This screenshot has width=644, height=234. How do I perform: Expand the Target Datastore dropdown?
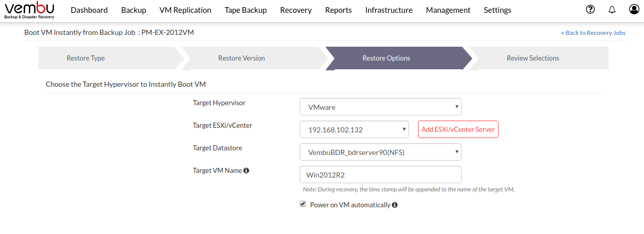[x=381, y=152]
